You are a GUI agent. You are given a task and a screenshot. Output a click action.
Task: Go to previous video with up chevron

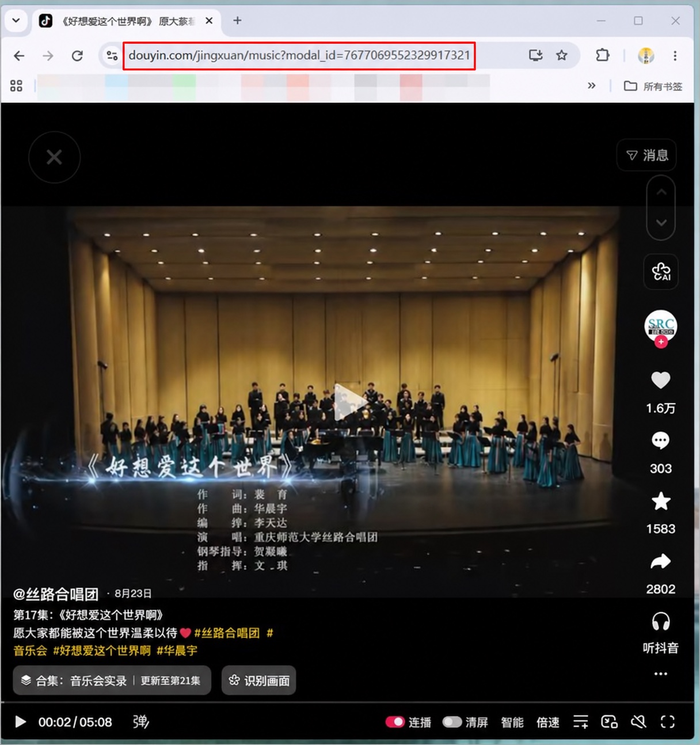pos(661,192)
